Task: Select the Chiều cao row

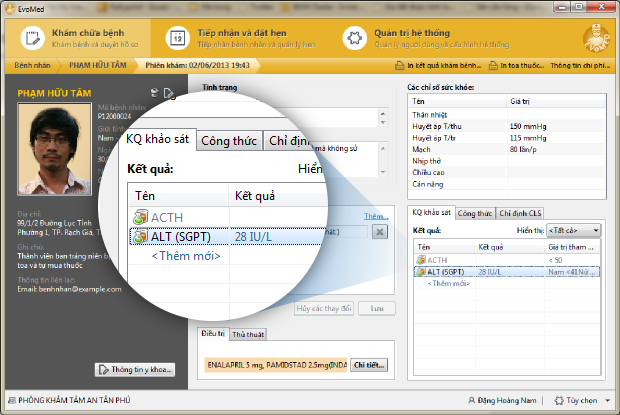Action: click(507, 172)
